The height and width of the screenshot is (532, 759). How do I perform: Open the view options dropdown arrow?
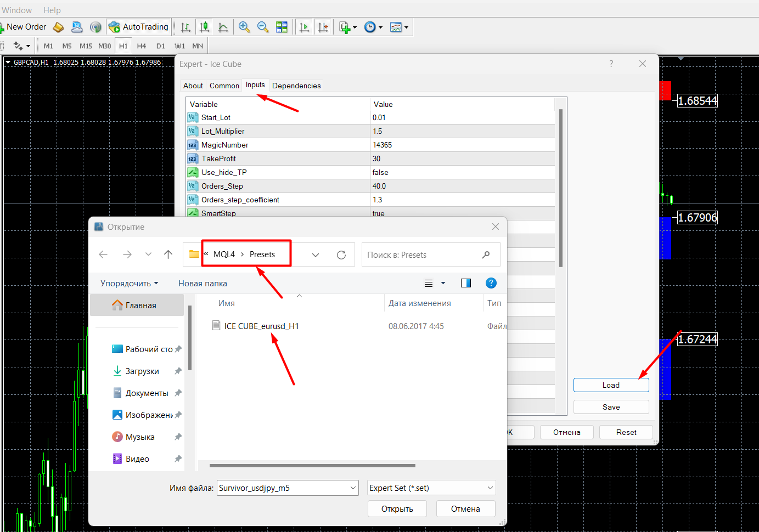[443, 283]
